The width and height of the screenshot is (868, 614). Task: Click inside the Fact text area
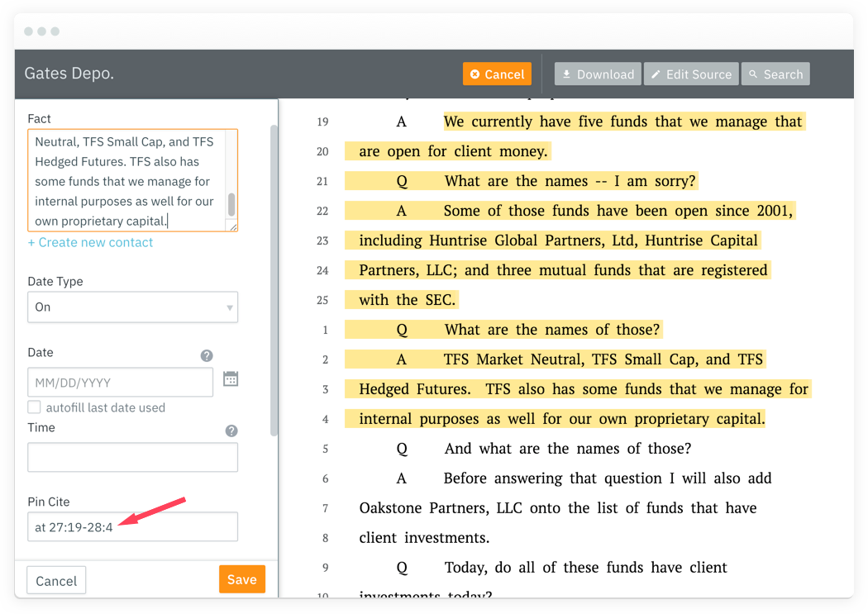coord(124,180)
